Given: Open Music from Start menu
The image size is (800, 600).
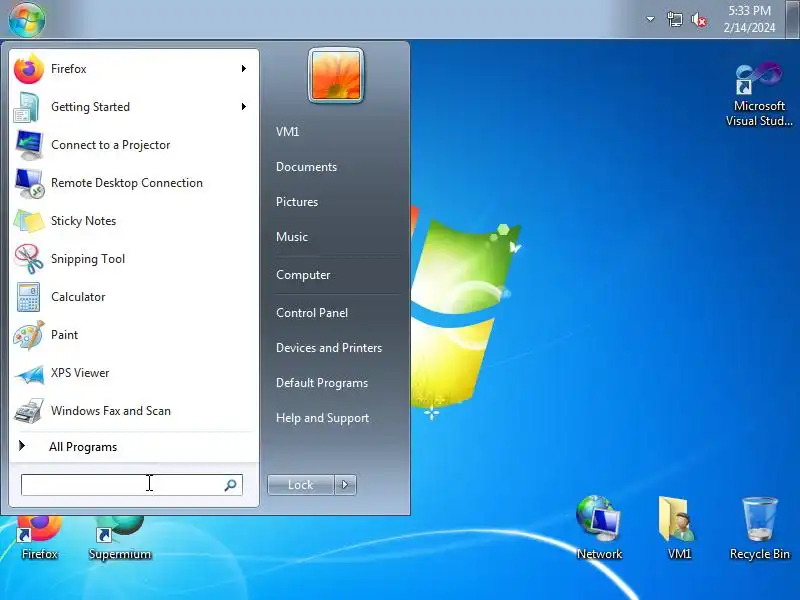Looking at the screenshot, I should [x=292, y=237].
